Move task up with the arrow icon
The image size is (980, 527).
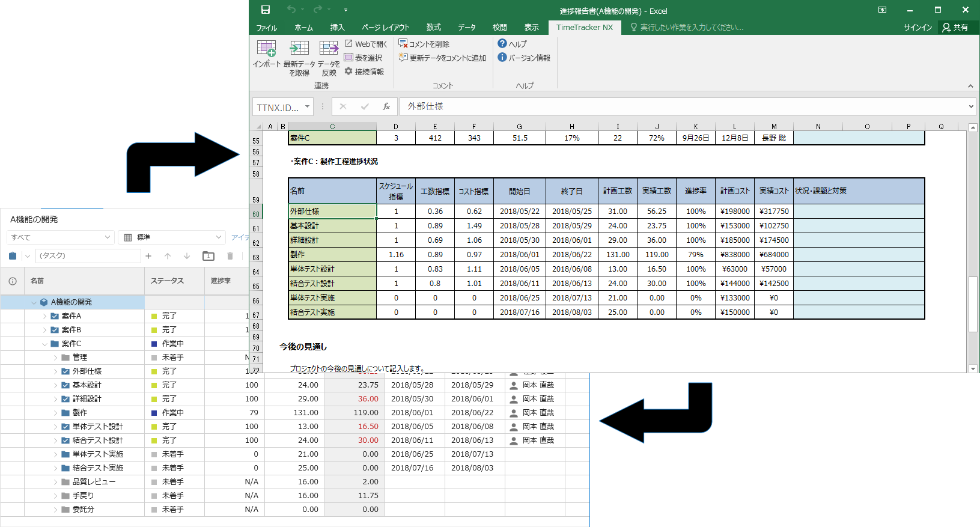pos(168,256)
